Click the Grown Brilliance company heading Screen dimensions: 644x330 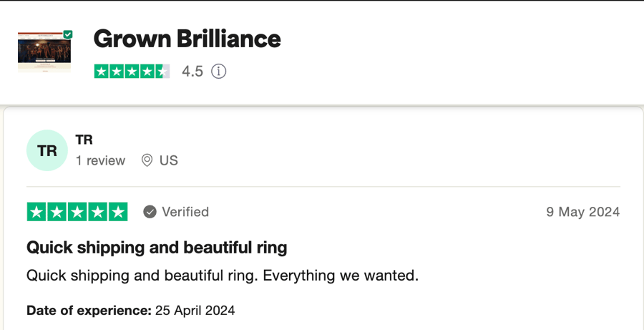point(187,39)
